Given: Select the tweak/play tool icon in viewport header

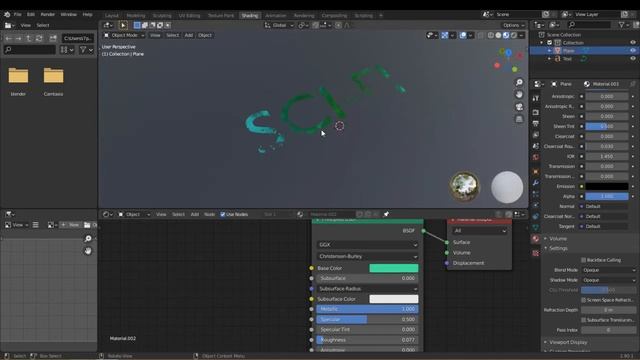Looking at the screenshot, I should (123, 25).
